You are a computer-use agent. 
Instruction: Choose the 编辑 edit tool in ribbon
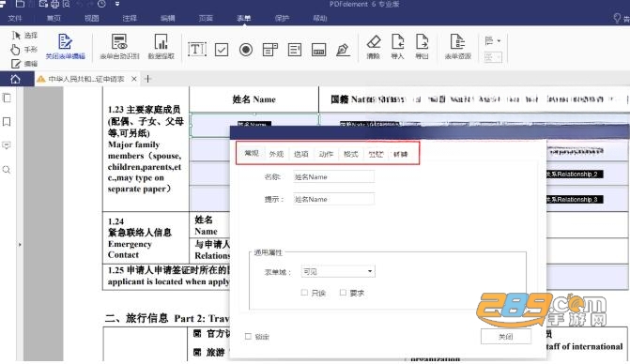click(x=24, y=64)
